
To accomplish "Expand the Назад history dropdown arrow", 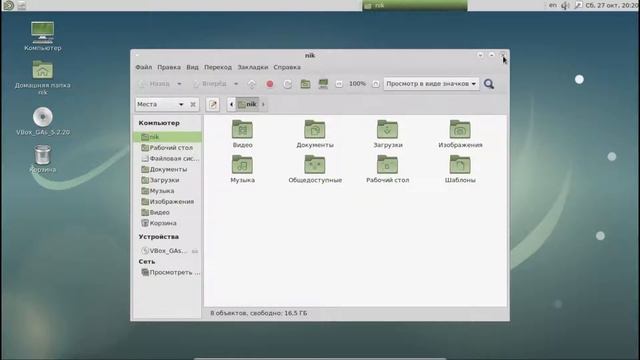I will (x=179, y=84).
